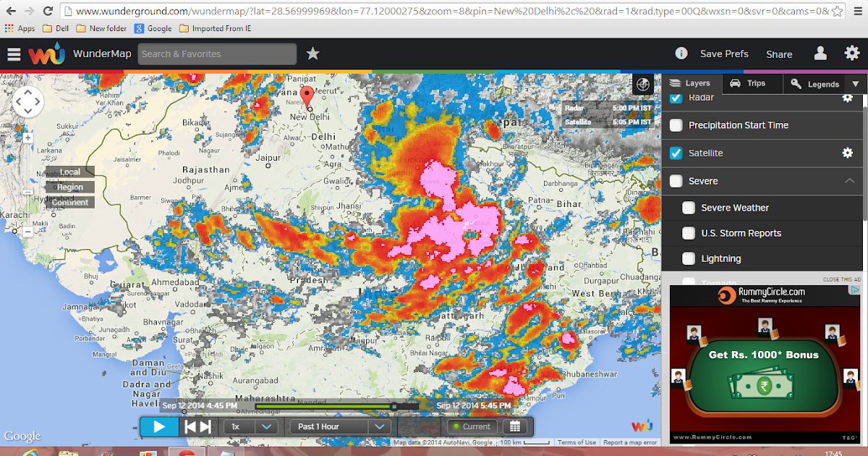Click the Weather Underground logo
The height and width of the screenshot is (456, 868).
pos(47,54)
